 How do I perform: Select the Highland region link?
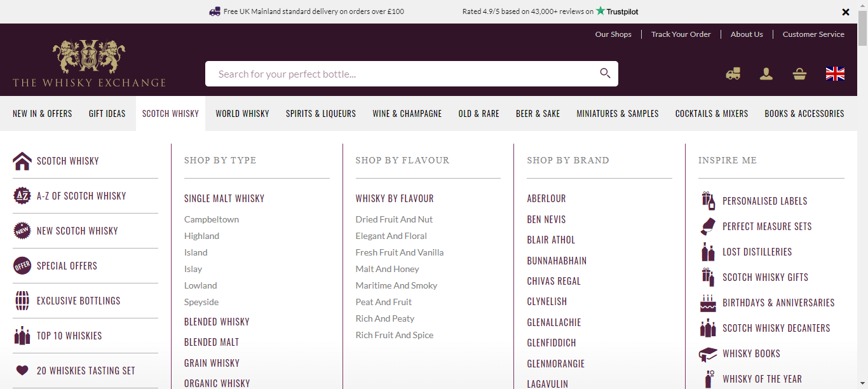pyautogui.click(x=201, y=236)
